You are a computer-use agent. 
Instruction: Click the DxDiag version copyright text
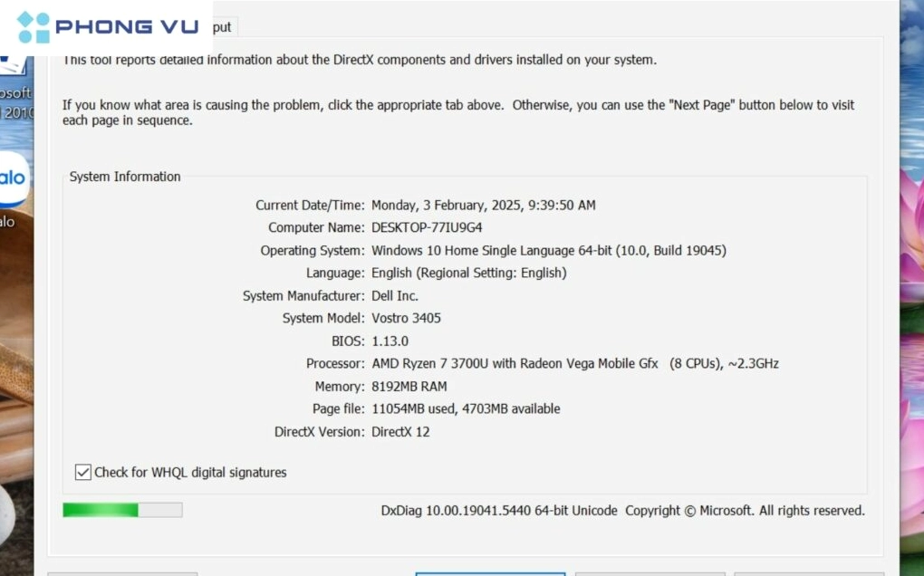pos(622,511)
